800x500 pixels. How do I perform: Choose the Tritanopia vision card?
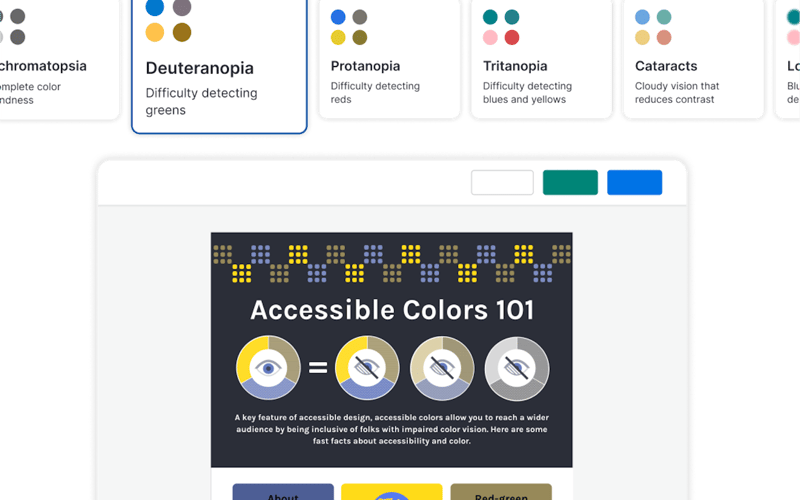click(x=541, y=59)
